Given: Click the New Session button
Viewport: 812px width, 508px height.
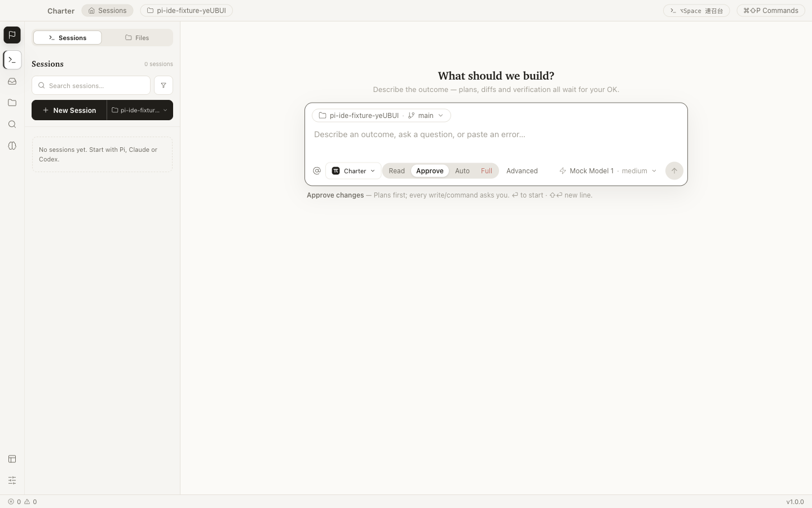Looking at the screenshot, I should (69, 110).
